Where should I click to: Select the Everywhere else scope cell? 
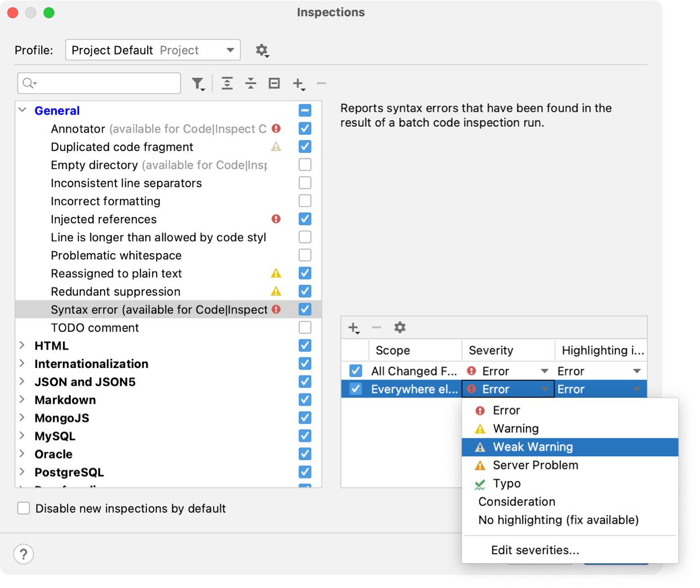[414, 389]
